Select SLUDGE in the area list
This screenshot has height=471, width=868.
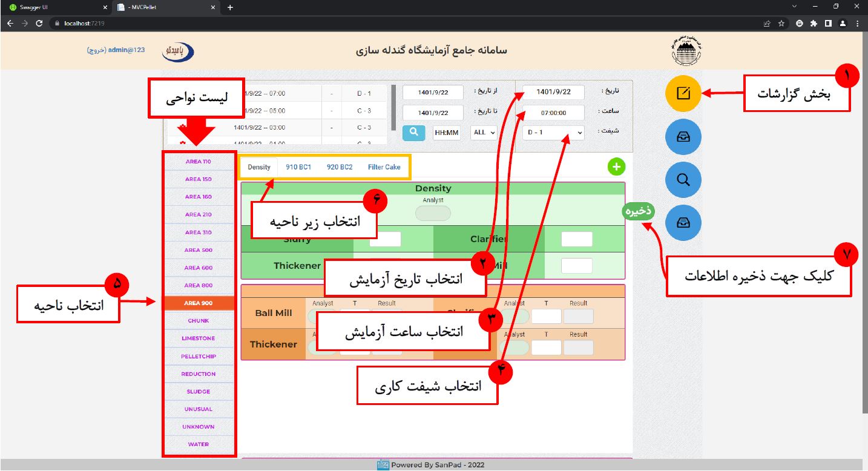[x=198, y=392]
